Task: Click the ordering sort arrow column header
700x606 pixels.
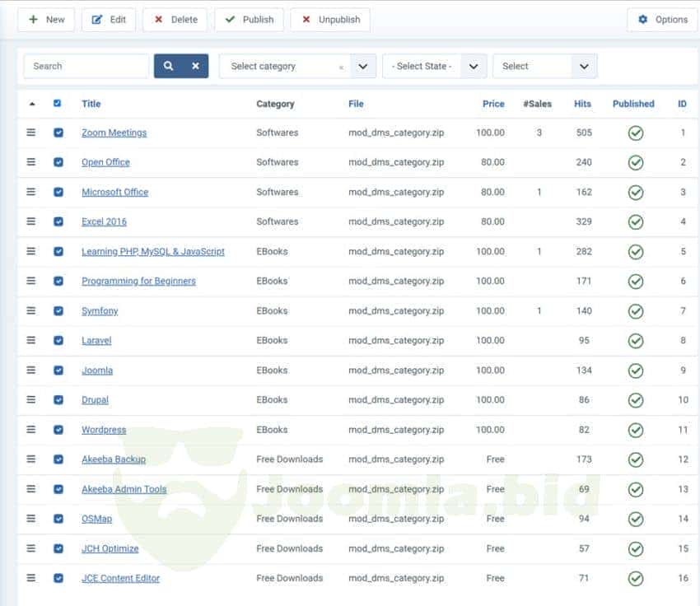Action: click(x=32, y=104)
